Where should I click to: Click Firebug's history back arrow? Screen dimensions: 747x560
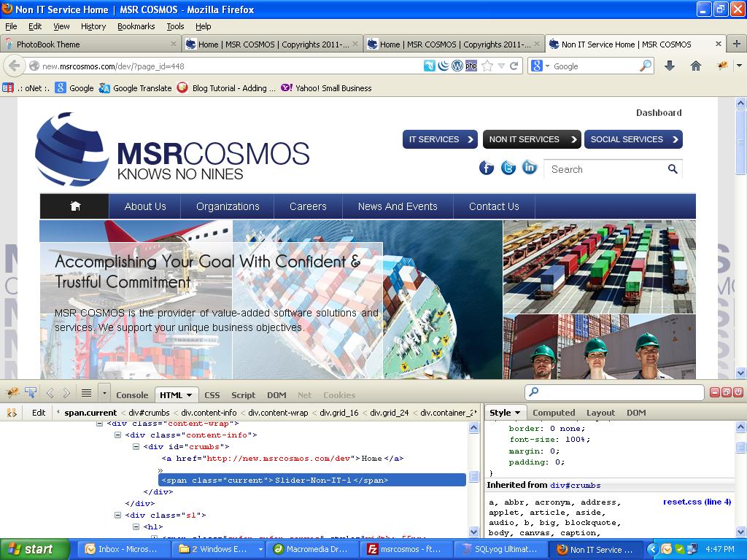coord(50,393)
